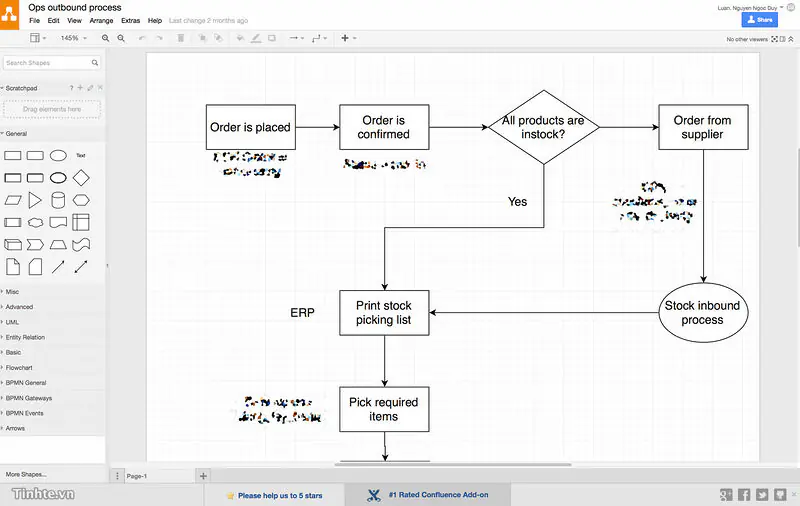The image size is (800, 506).
Task: Click the zoom out magnifier icon
Action: pyautogui.click(x=121, y=38)
